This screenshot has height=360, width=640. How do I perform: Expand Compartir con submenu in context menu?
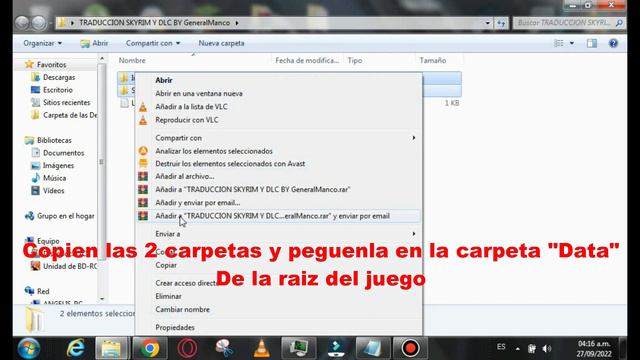tap(278, 138)
